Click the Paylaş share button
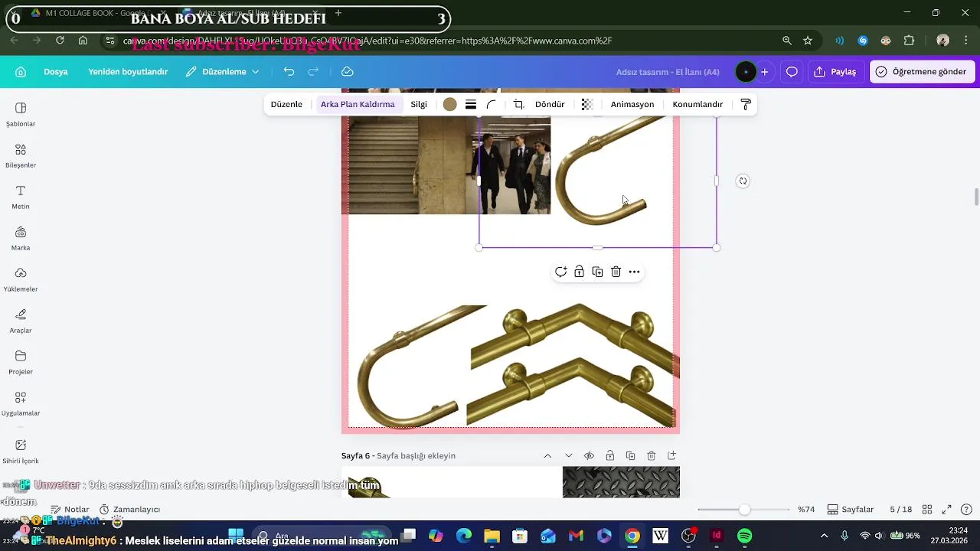 pos(835,72)
